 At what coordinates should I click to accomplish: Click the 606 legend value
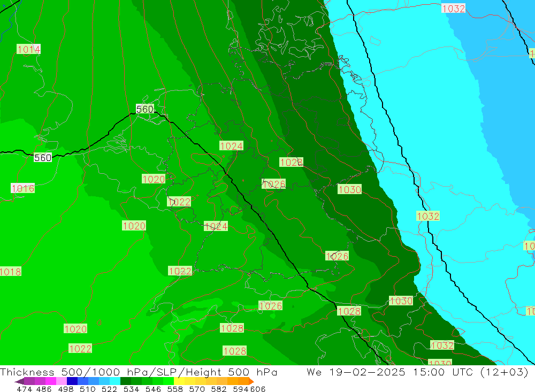(258, 389)
